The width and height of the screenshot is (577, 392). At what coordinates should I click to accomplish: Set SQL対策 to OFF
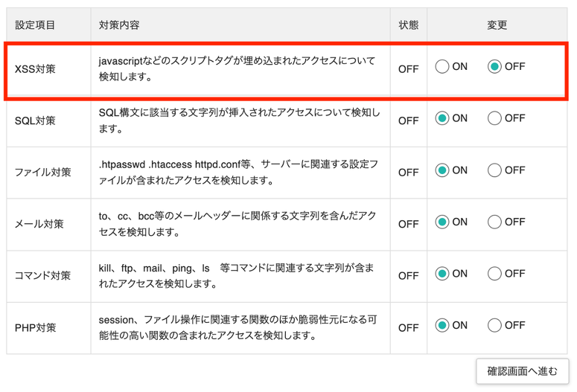point(494,118)
